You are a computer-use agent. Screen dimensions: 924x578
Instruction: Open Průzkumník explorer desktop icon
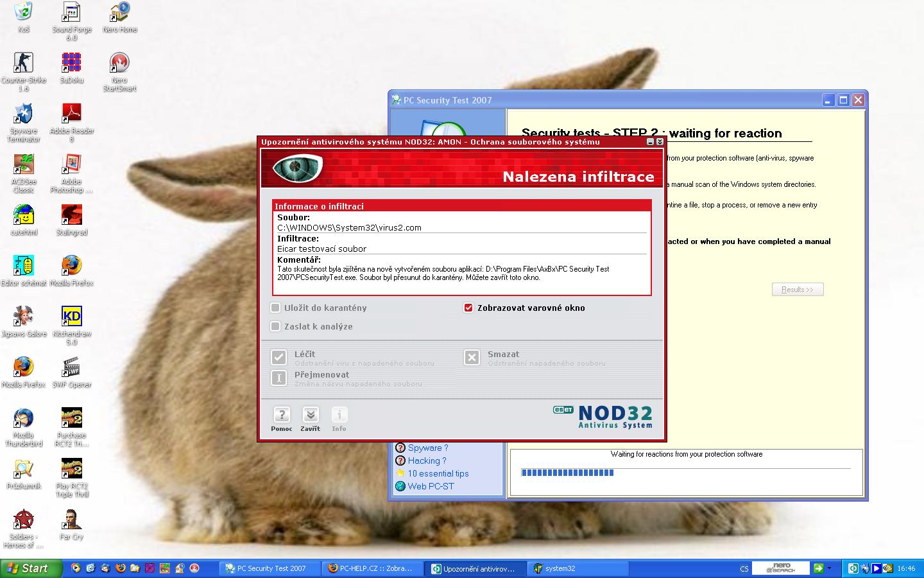[24, 474]
